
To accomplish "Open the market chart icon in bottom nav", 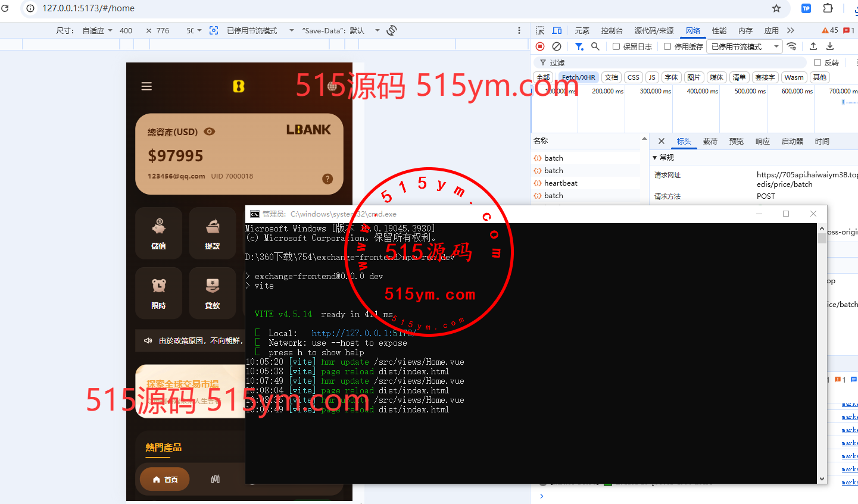I will tap(216, 479).
